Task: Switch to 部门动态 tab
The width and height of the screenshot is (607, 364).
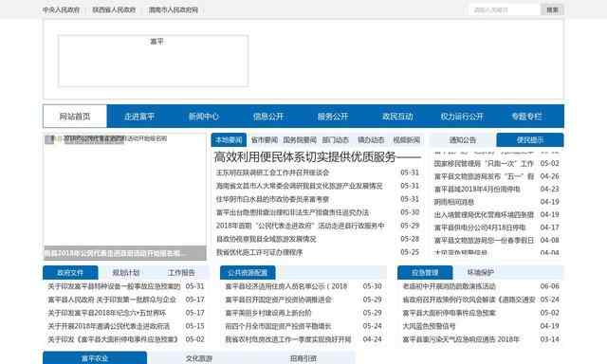Action: [x=336, y=140]
